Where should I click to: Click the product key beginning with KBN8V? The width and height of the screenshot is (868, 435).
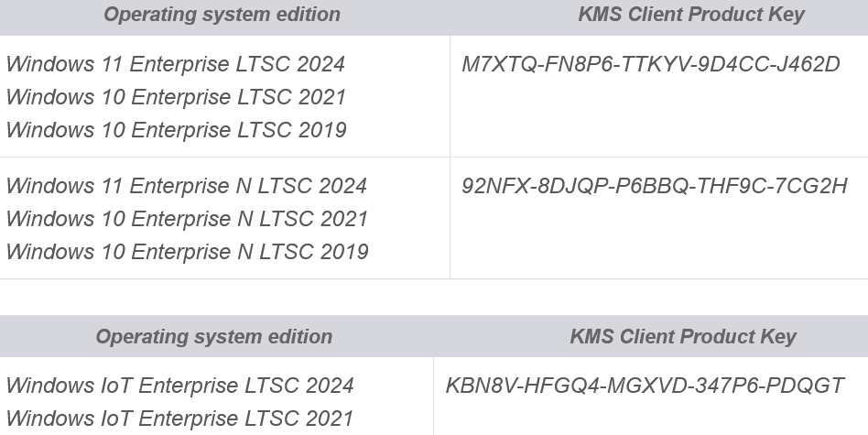pos(645,386)
